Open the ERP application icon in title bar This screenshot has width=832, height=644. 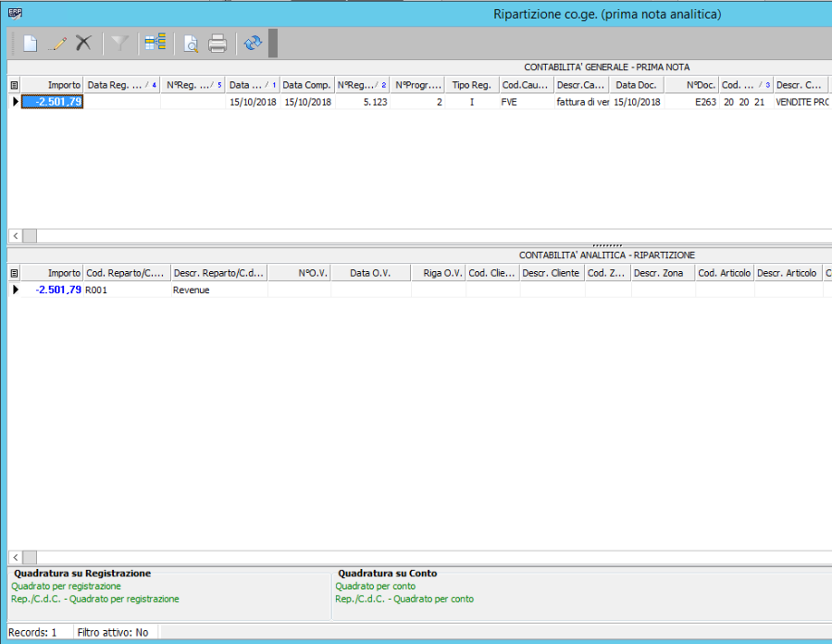pyautogui.click(x=15, y=14)
